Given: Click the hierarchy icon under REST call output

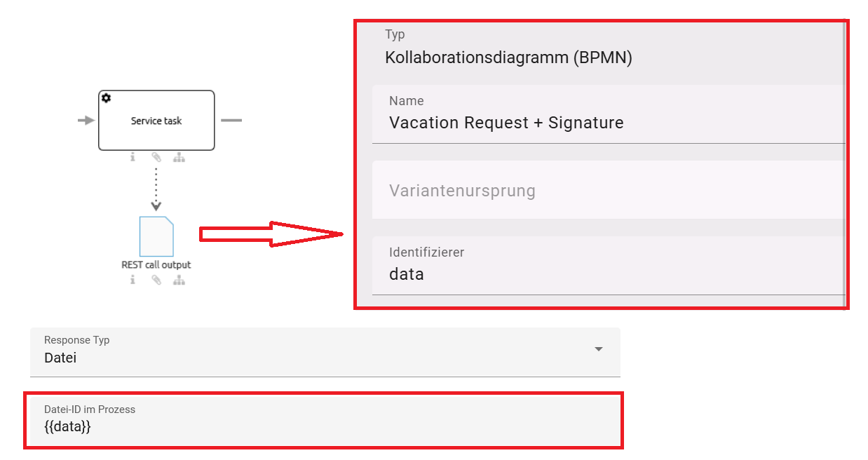Looking at the screenshot, I should (x=179, y=280).
